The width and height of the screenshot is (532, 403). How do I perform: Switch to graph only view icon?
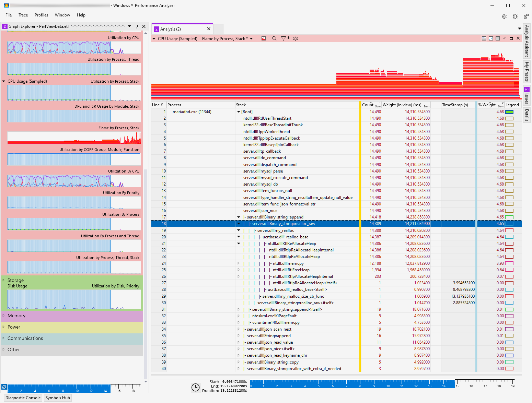pos(491,38)
